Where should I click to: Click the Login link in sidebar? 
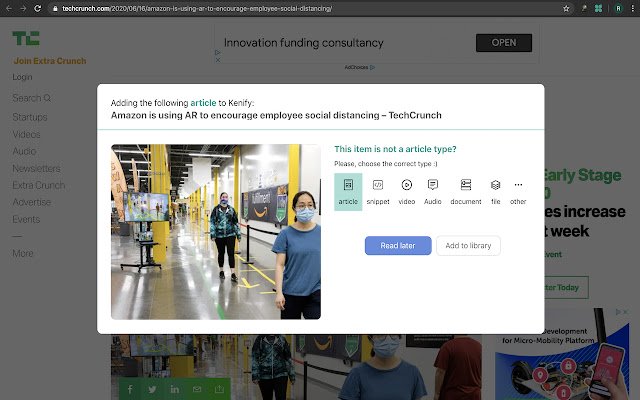pyautogui.click(x=22, y=77)
